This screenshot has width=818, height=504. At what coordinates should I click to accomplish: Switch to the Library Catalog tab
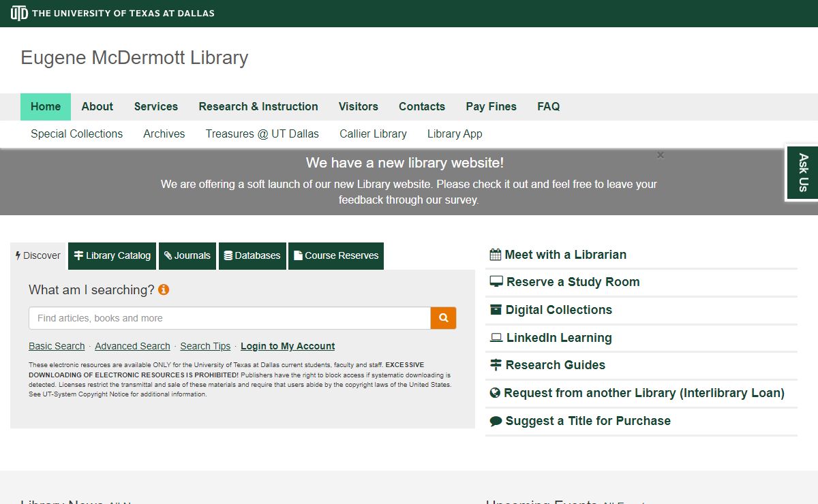pyautogui.click(x=112, y=256)
